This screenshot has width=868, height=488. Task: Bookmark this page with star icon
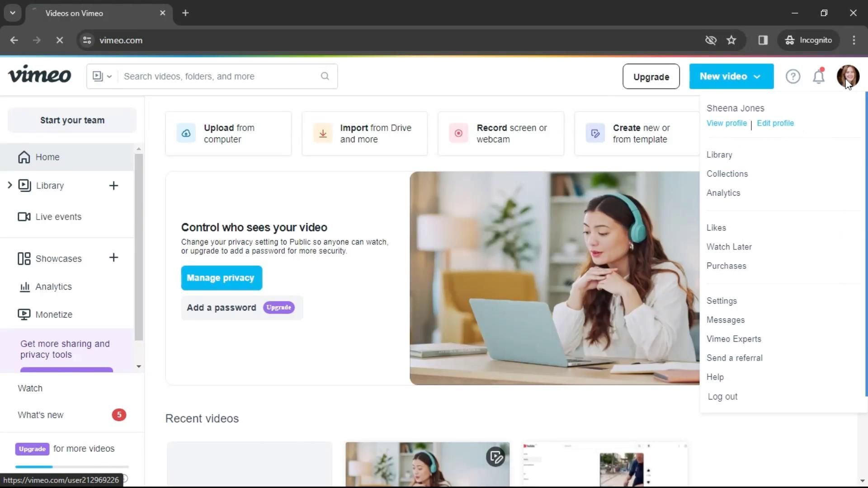(731, 40)
